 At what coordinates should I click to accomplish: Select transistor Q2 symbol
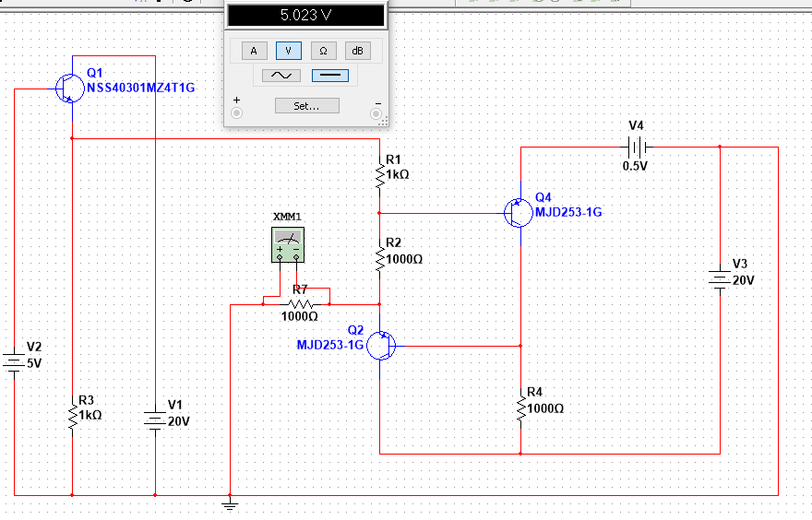(x=381, y=346)
